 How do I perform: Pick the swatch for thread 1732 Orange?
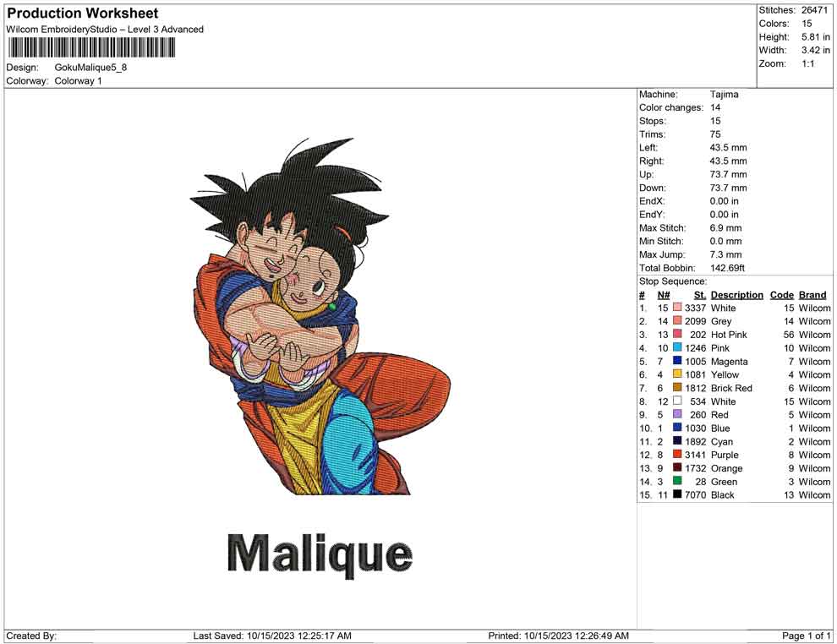pyautogui.click(x=677, y=467)
